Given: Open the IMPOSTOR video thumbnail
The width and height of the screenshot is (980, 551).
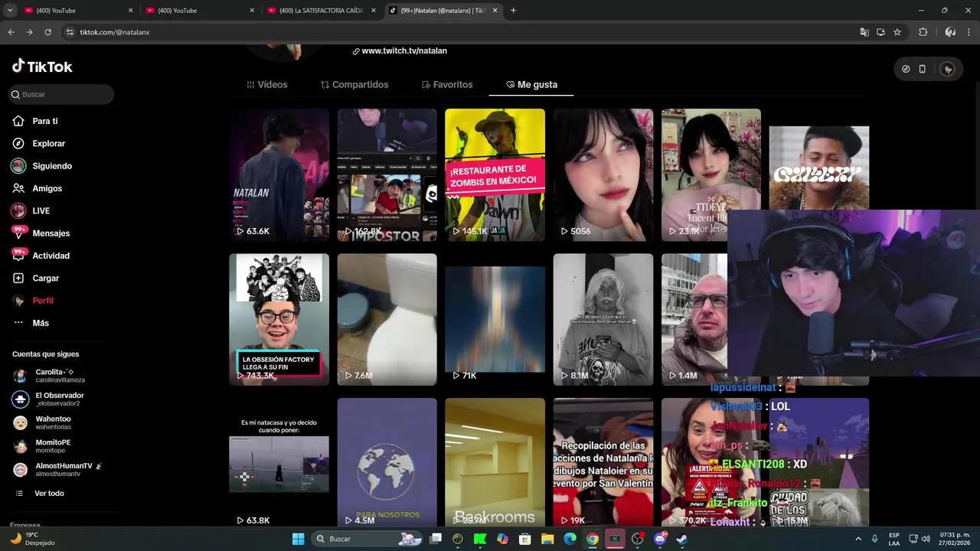Looking at the screenshot, I should (387, 174).
